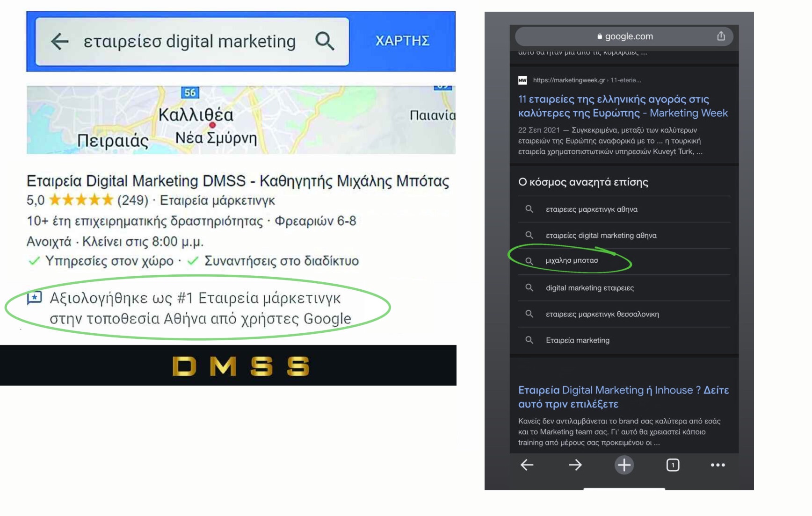
Task: Click the red location pin on the map
Action: [x=212, y=125]
